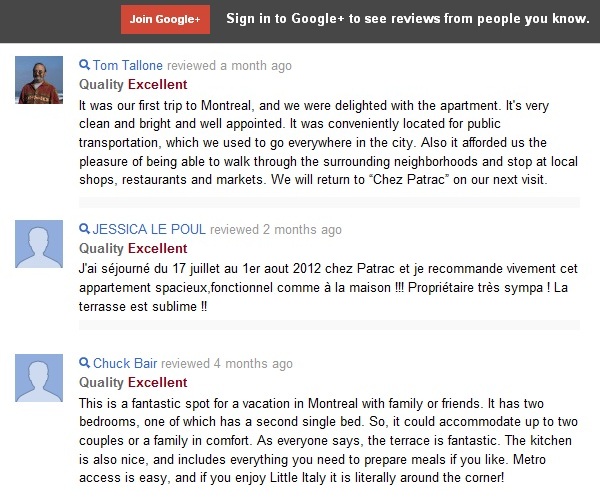Click the Join Google+ button

tap(165, 20)
